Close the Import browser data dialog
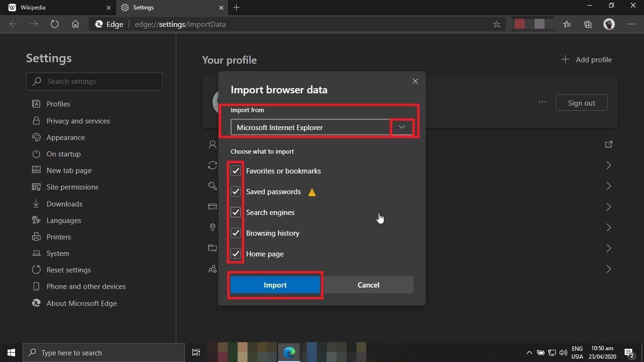This screenshot has width=644, height=362. [415, 81]
